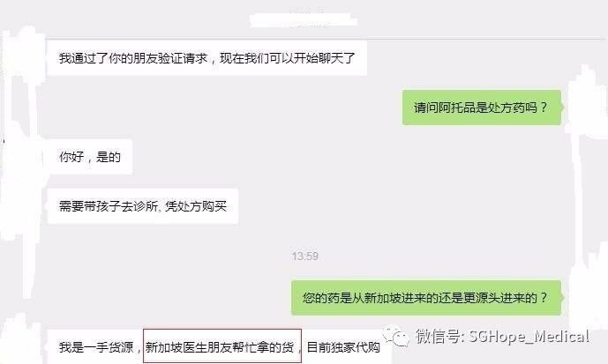Open redacted avatar beside '你好，是的'
Image resolution: width=608 pixels, height=364 pixels.
(x=23, y=157)
